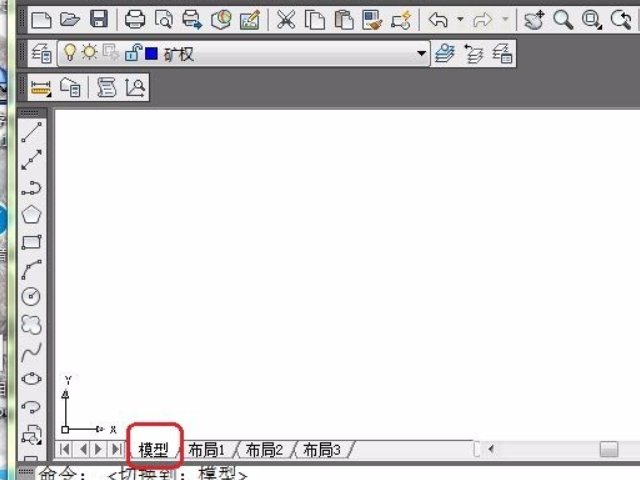Go to next layout tab arrow
The width and height of the screenshot is (640, 480).
98,449
